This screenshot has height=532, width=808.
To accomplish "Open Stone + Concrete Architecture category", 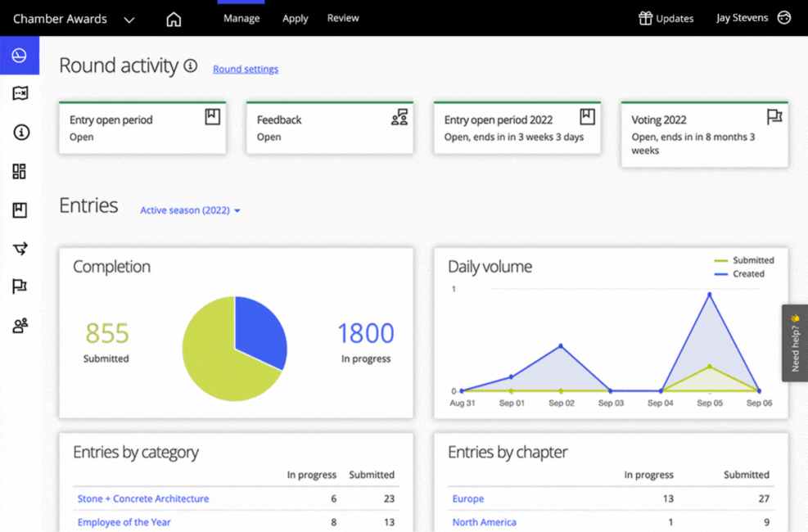I will (143, 498).
